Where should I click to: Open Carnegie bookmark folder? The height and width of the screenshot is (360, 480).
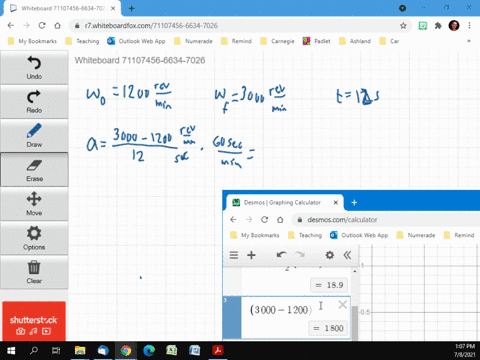coord(278,41)
